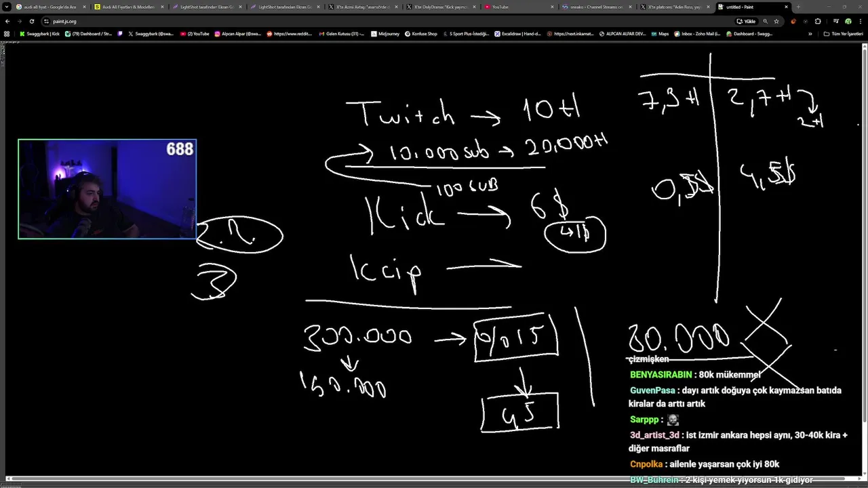Image resolution: width=868 pixels, height=488 pixels.
Task: Open the 'https://next.inkarnat...' bookmark
Action: tap(570, 33)
